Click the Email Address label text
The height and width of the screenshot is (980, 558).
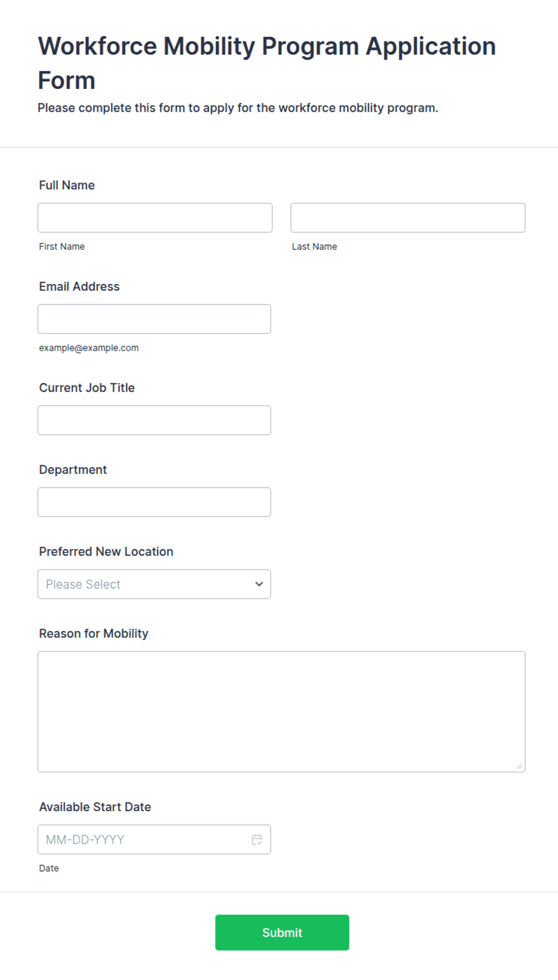pos(79,287)
